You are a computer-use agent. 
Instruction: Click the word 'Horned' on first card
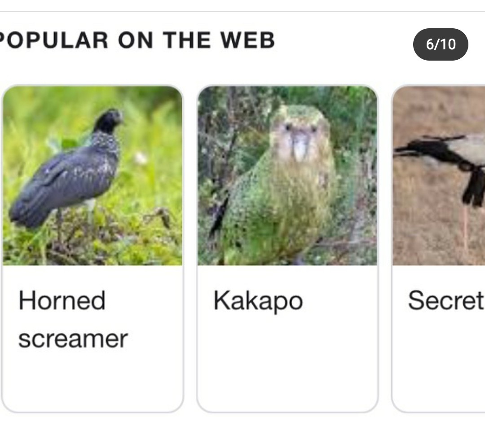pyautogui.click(x=62, y=300)
